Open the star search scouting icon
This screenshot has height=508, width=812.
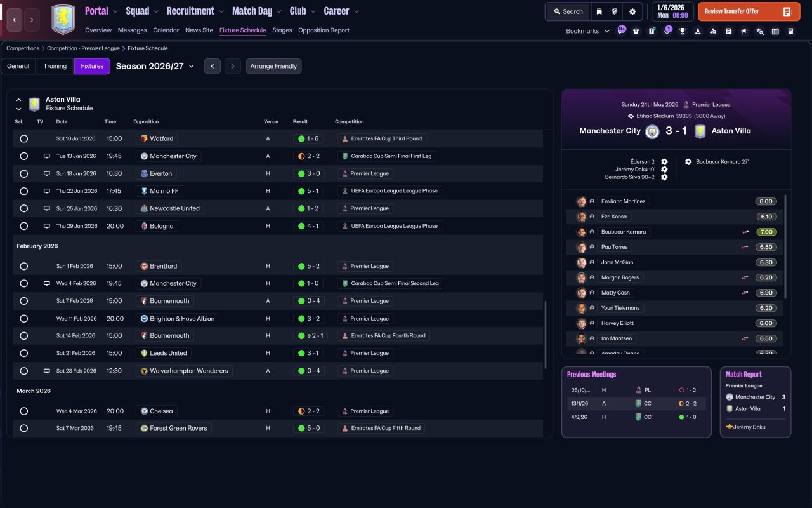(760, 31)
